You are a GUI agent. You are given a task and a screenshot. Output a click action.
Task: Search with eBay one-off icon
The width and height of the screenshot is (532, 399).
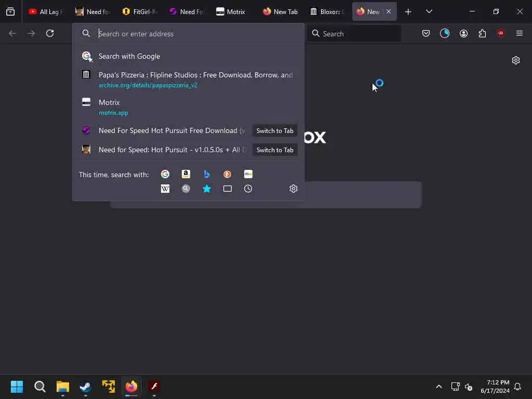coord(248,174)
